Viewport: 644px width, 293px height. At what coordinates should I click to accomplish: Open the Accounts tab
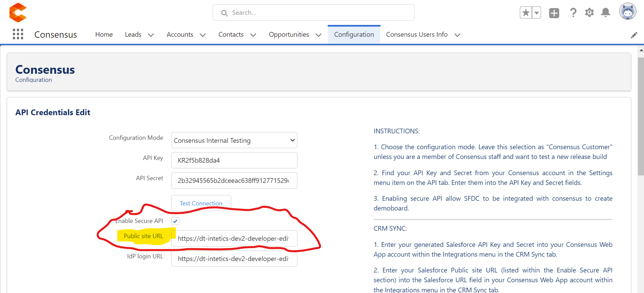180,34
